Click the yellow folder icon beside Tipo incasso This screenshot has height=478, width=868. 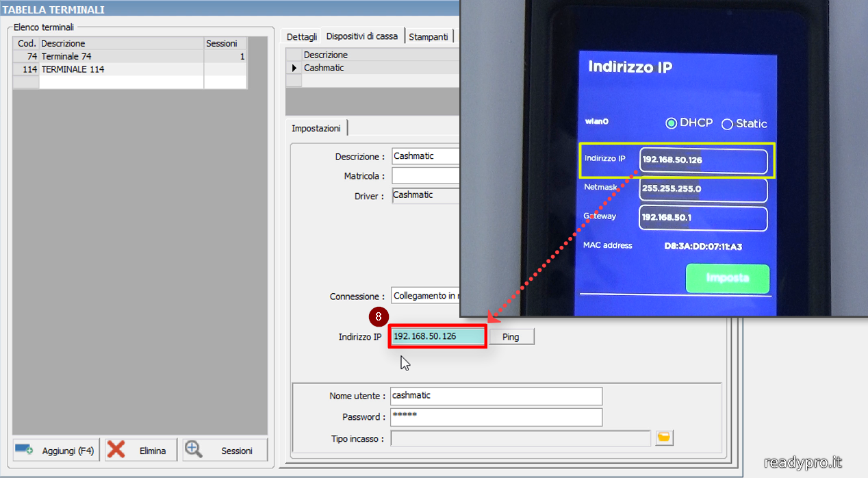click(x=664, y=438)
